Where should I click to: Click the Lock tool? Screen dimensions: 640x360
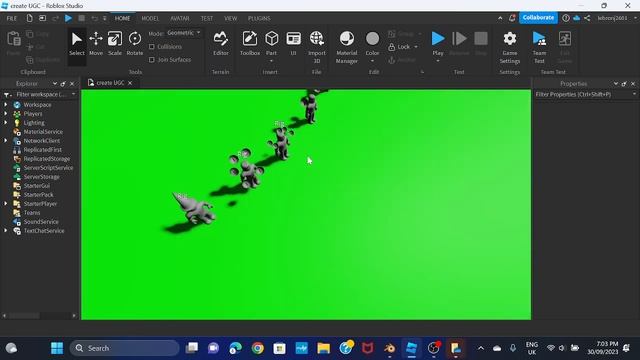click(400, 47)
